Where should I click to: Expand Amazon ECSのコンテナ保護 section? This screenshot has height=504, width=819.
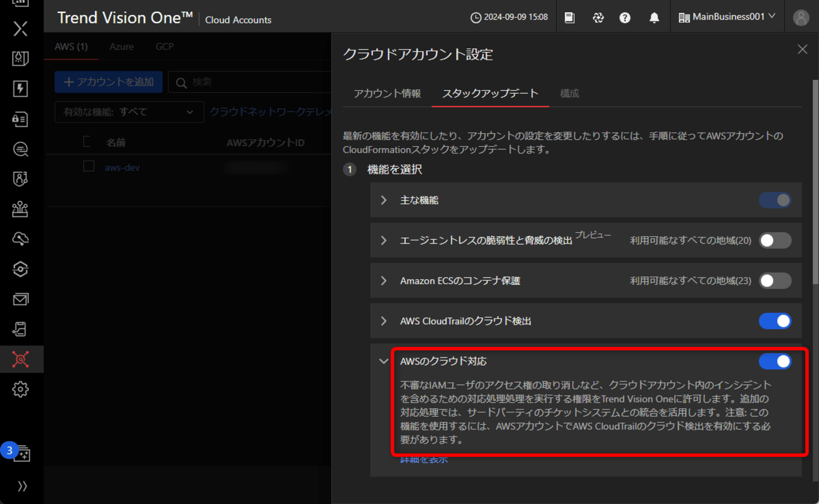(x=384, y=280)
